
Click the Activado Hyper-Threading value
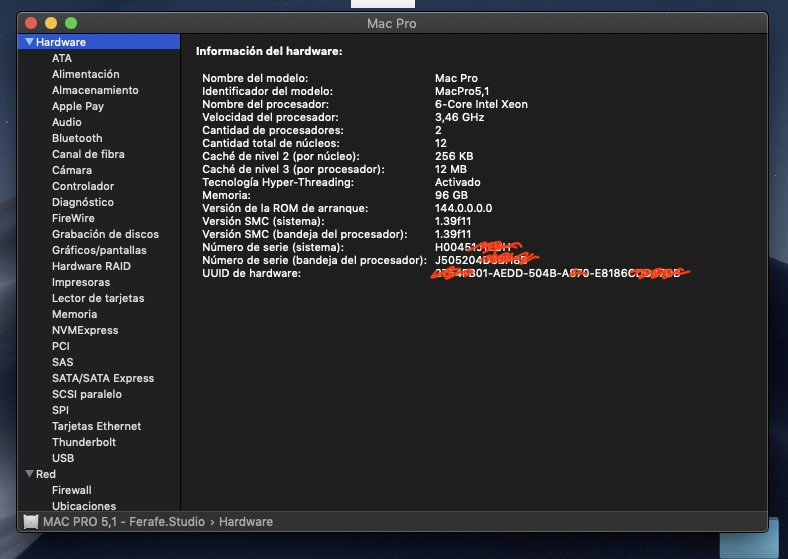pos(457,182)
